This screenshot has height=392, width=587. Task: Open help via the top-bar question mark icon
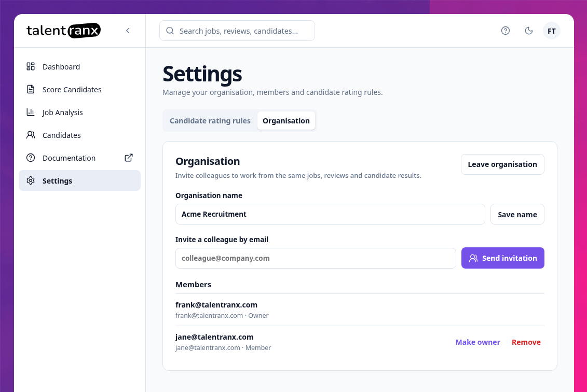click(506, 31)
